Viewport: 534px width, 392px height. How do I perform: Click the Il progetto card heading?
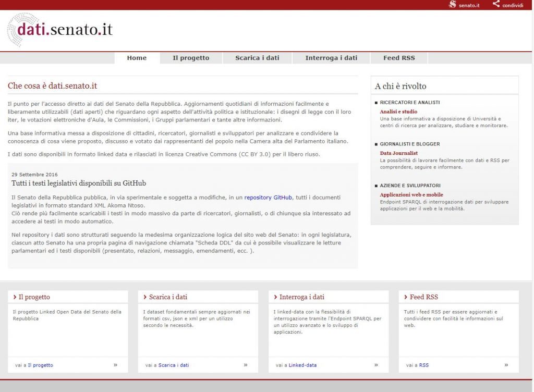[x=34, y=297]
